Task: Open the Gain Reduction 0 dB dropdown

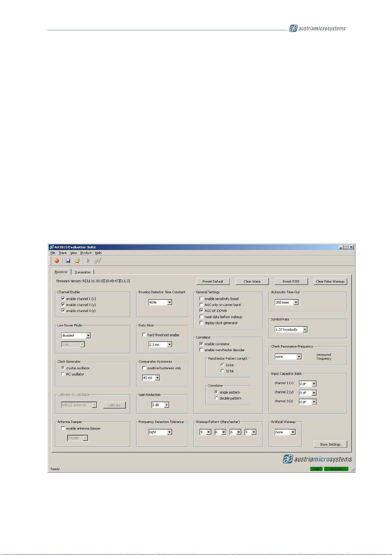Action: 160,405
